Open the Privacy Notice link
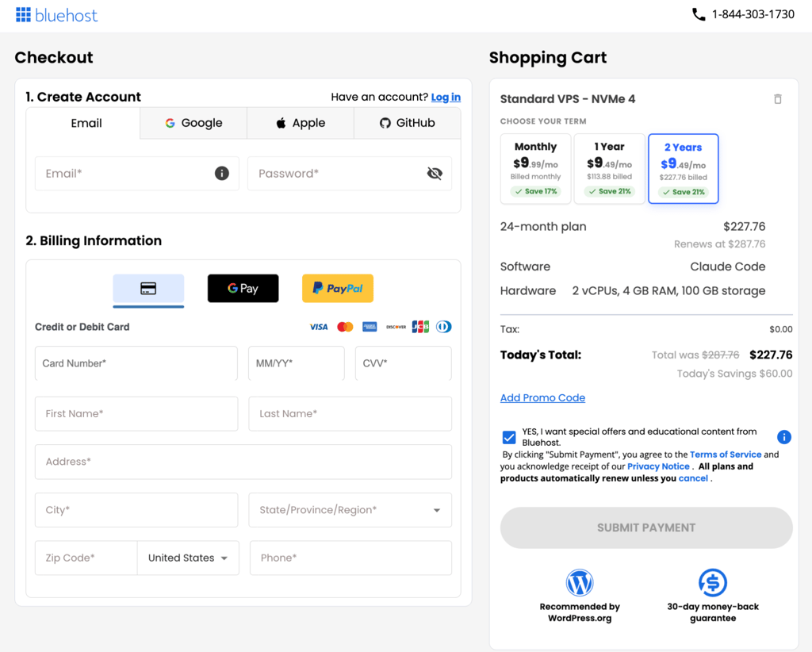This screenshot has width=812, height=652. [658, 466]
